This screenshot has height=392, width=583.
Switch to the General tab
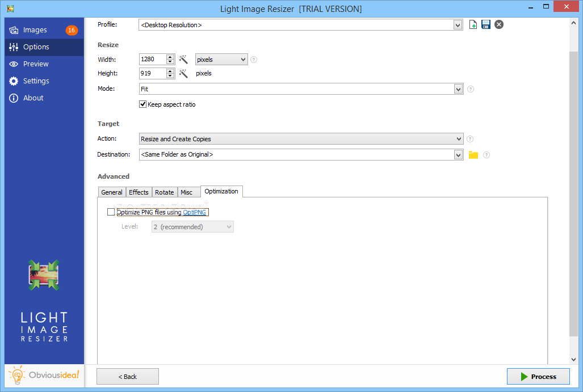pyautogui.click(x=112, y=192)
